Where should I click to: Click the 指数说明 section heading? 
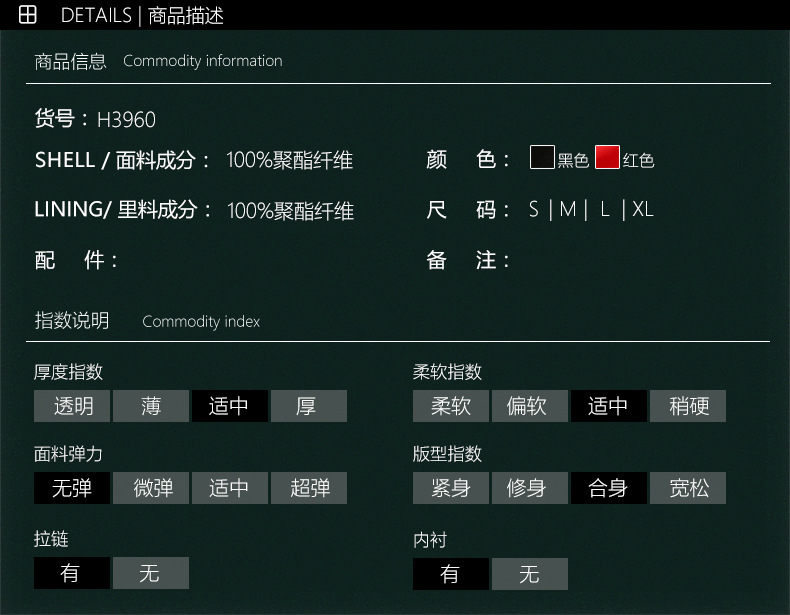pos(72,320)
